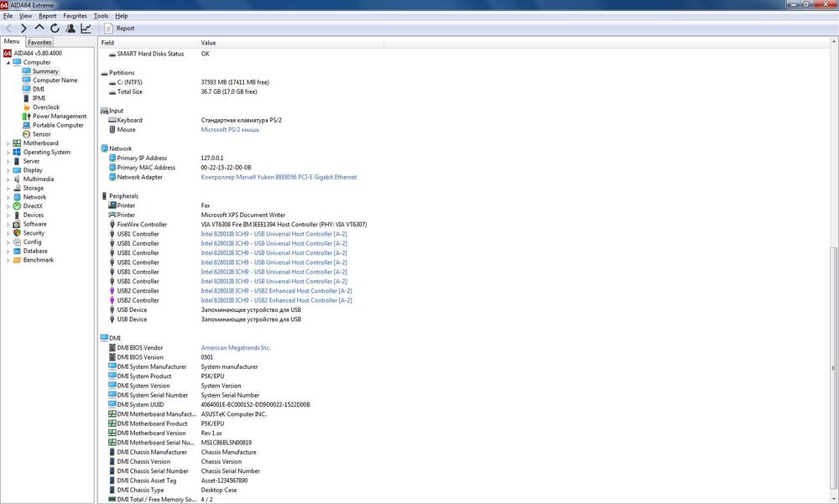Image resolution: width=839 pixels, height=504 pixels.
Task: Expand the Multimedia tree node
Action: 8,179
